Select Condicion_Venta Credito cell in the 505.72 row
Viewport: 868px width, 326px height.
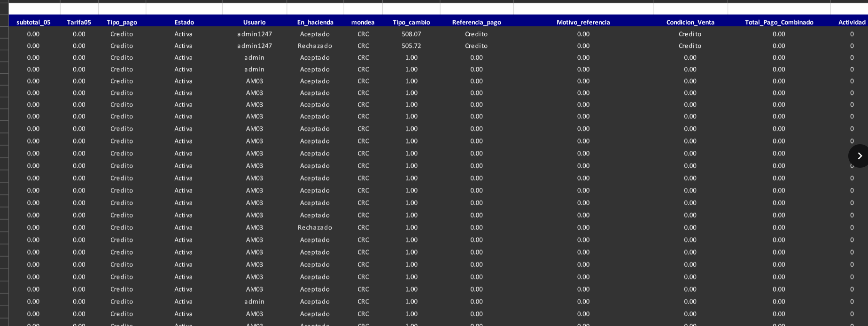pyautogui.click(x=690, y=46)
